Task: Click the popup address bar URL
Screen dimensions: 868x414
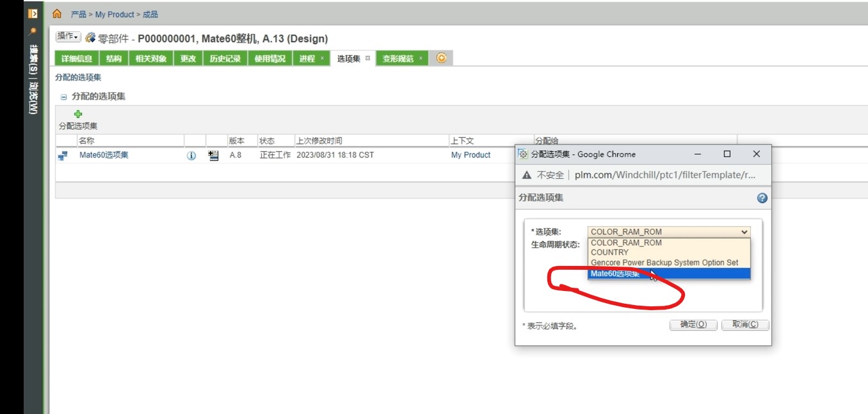Action: tap(665, 175)
